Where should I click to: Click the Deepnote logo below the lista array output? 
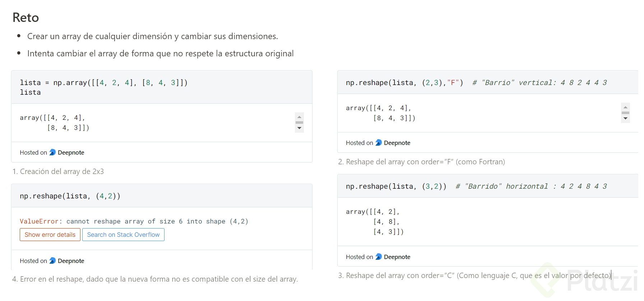pyautogui.click(x=52, y=152)
